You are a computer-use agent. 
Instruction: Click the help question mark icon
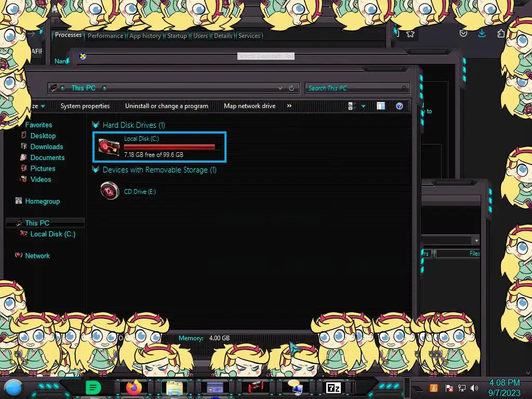400,106
